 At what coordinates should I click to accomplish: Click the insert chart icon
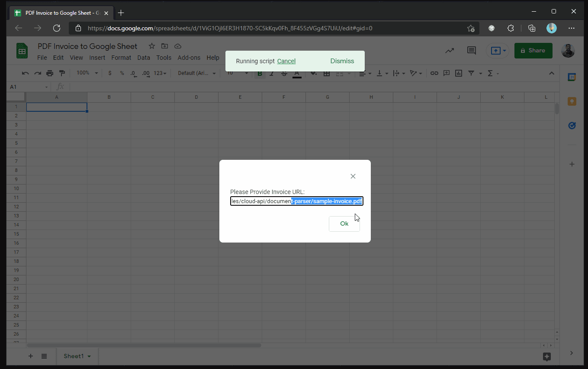458,73
